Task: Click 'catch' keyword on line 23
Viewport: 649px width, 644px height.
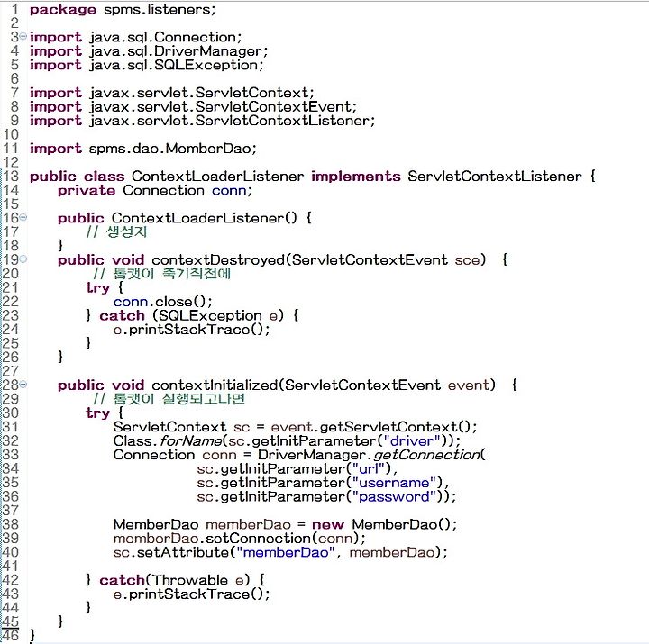Action: tap(122, 315)
